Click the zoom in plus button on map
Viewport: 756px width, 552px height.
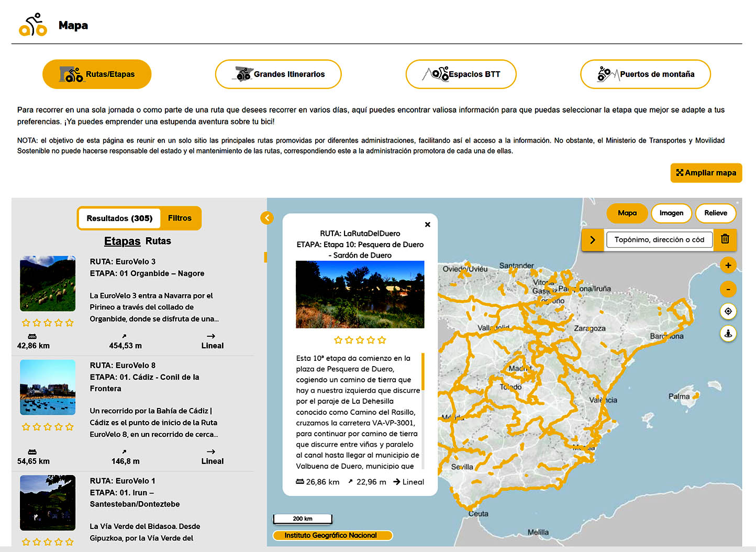tap(728, 266)
